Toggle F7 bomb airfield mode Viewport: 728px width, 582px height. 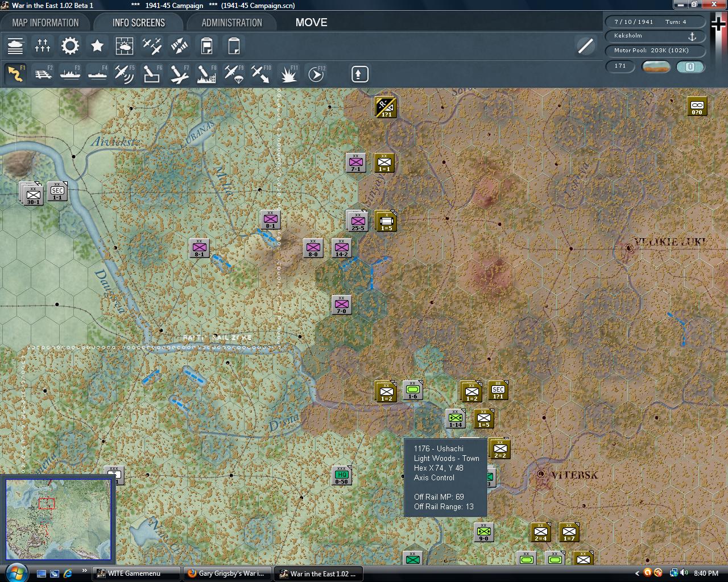[x=179, y=74]
